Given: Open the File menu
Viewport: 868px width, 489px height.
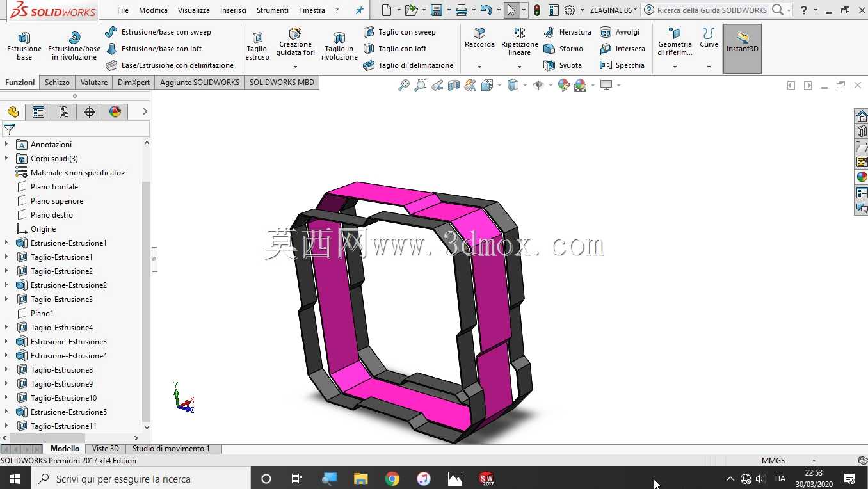Looking at the screenshot, I should [x=123, y=10].
